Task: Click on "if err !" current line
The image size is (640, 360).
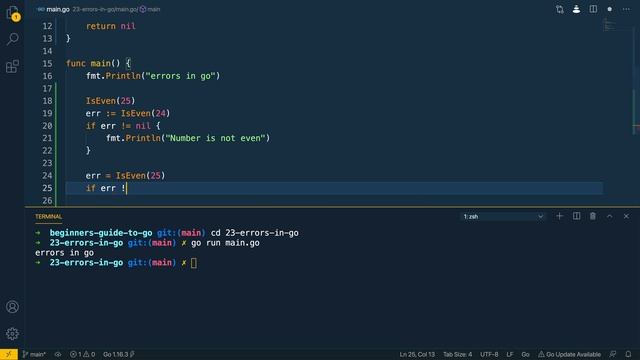Action: point(106,188)
